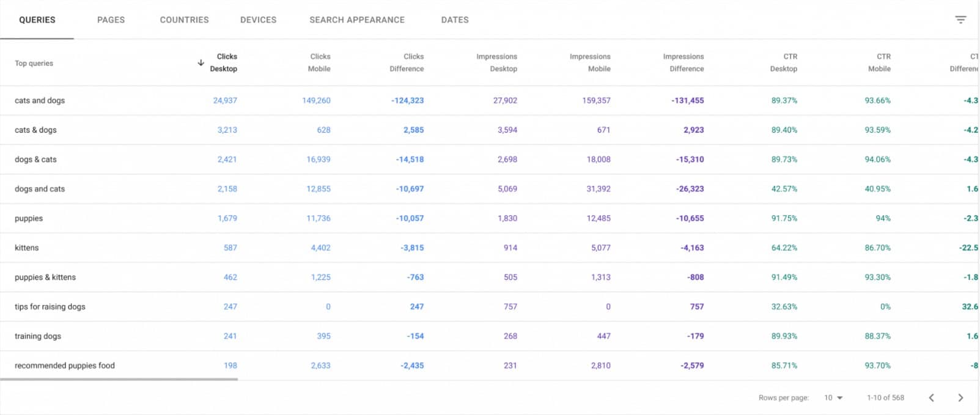Go to previous page of results
980x415 pixels.
point(931,398)
